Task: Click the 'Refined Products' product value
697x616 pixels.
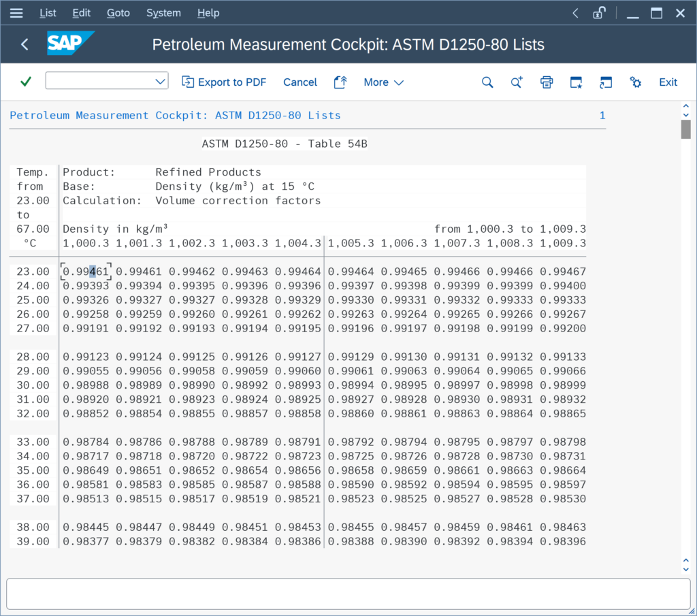Action: tap(208, 172)
